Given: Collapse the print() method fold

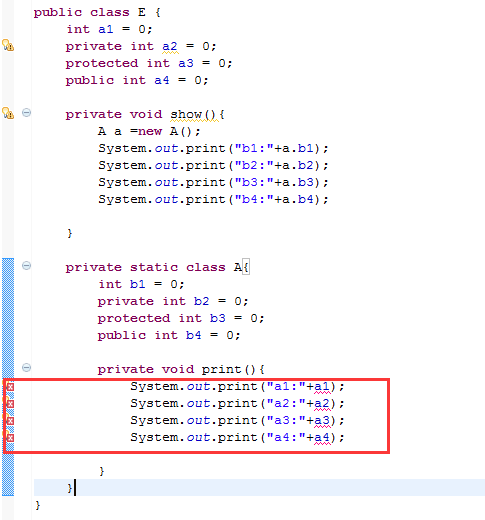Looking at the screenshot, I should 26,368.
